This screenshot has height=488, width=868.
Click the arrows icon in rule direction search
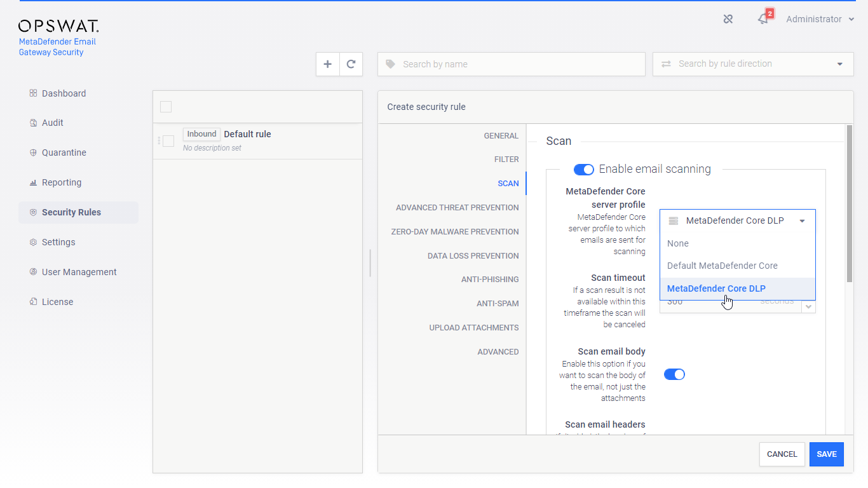pyautogui.click(x=666, y=64)
